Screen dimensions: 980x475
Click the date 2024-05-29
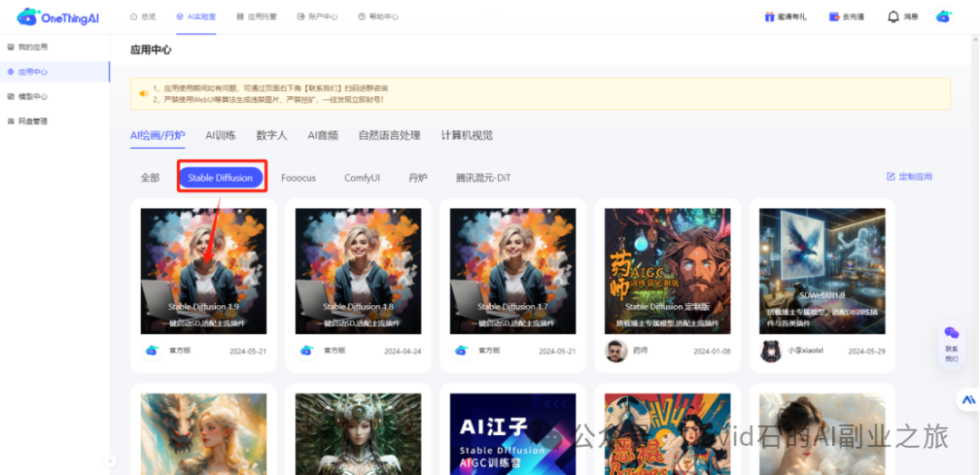pos(867,351)
